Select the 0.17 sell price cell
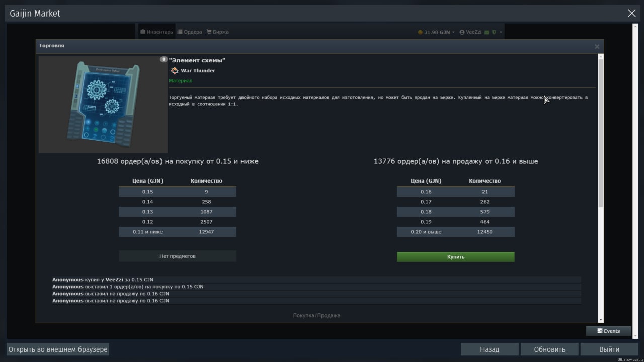The height and width of the screenshot is (362, 644). click(x=426, y=202)
